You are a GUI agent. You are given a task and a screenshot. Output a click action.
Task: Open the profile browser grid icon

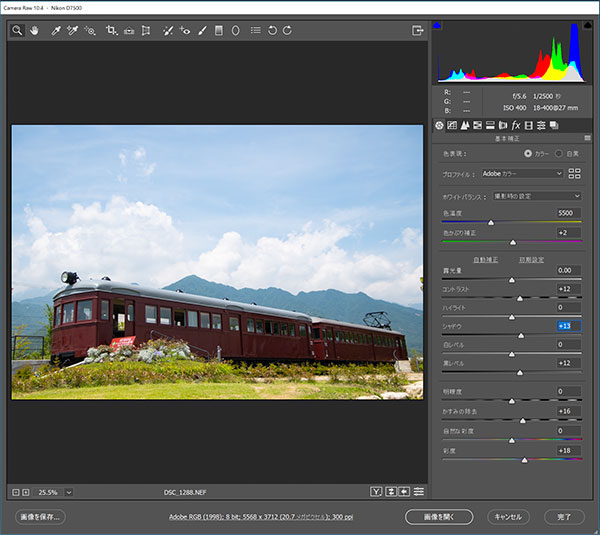(574, 174)
